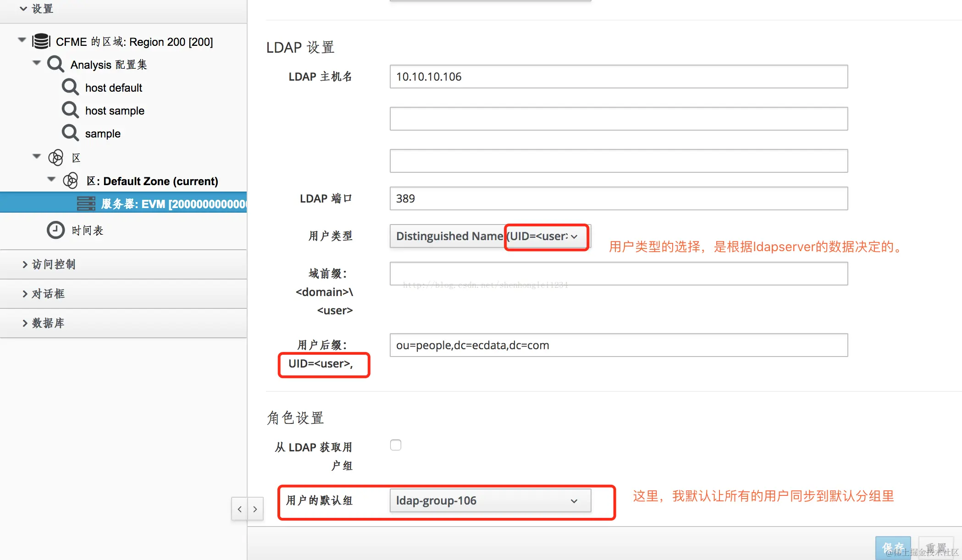Screen dimensions: 962x560
Task: Expand the 数据库 accordion section
Action: [48, 323]
